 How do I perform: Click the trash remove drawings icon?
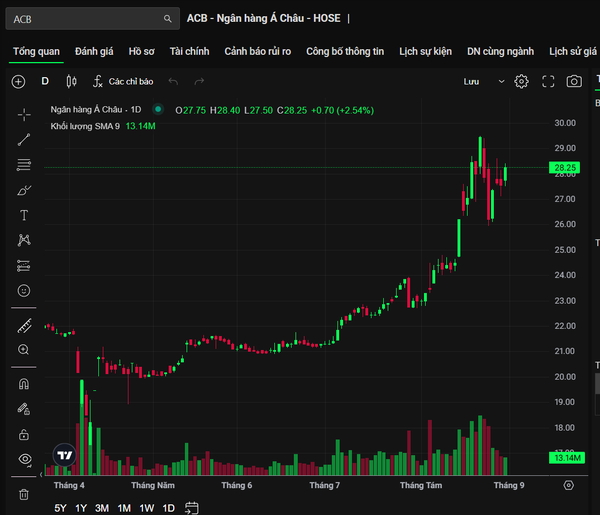point(24,494)
